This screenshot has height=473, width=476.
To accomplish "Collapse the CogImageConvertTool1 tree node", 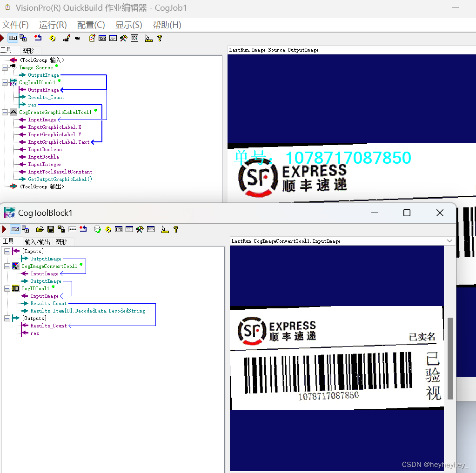I will pyautogui.click(x=7, y=266).
